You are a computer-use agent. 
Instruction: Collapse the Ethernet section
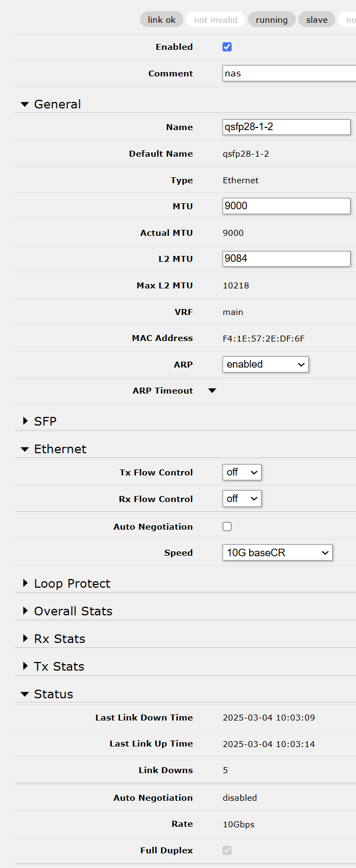(x=25, y=448)
